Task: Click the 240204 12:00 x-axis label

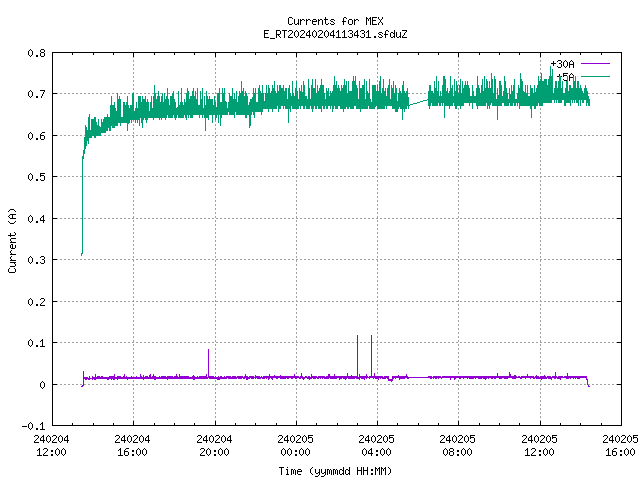Action: 51,445
